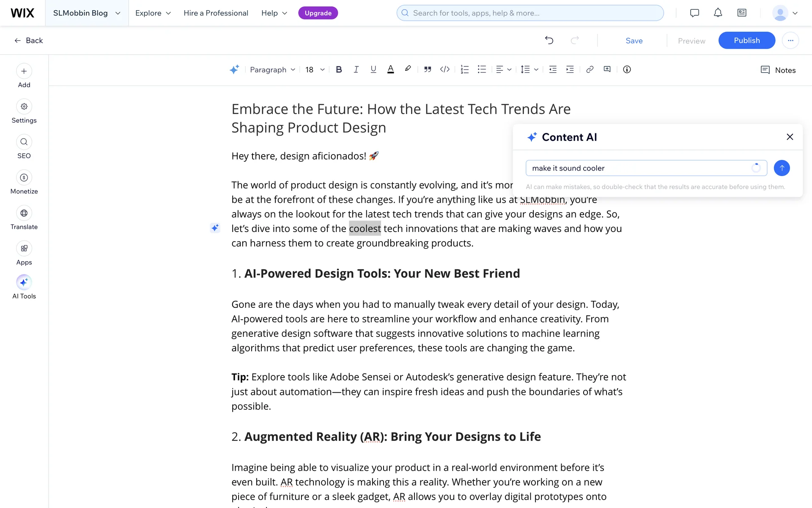Toggle italic text formatting
This screenshot has height=508, width=812.
[x=356, y=69]
